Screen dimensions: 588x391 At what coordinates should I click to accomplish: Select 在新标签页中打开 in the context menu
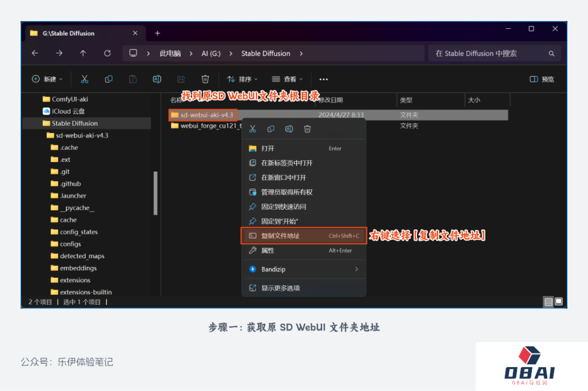point(304,163)
